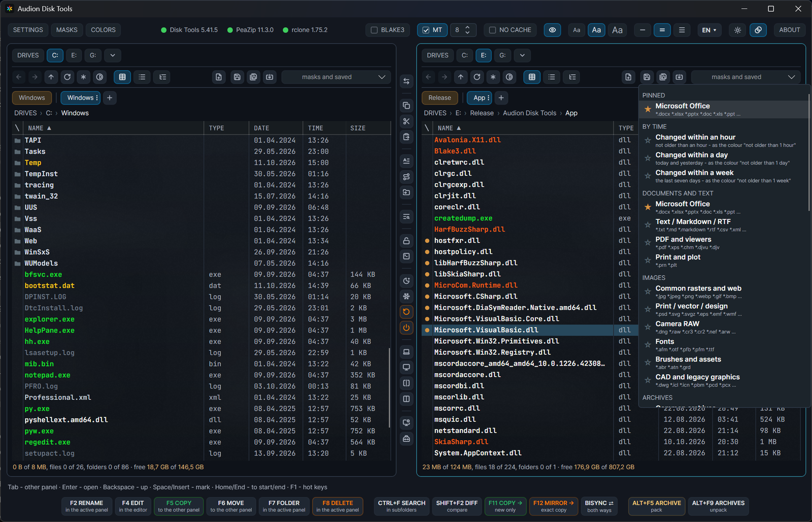Select the Camera RAW mask entry
The height and width of the screenshot is (522, 812).
click(x=723, y=328)
